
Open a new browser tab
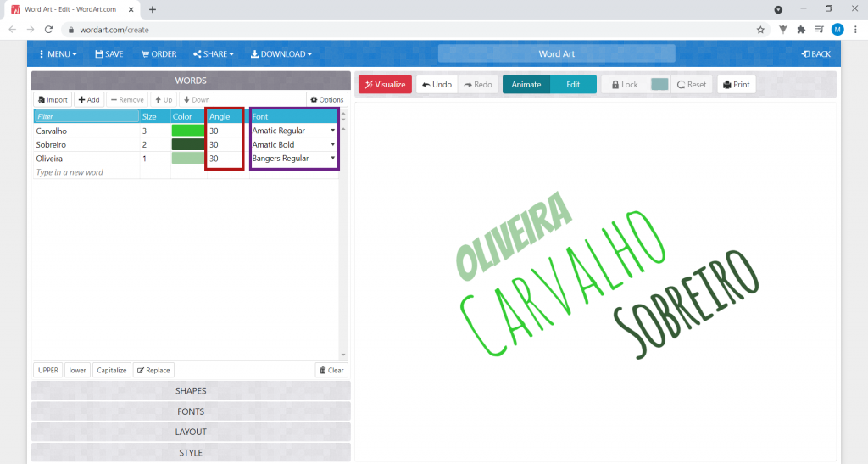point(153,9)
